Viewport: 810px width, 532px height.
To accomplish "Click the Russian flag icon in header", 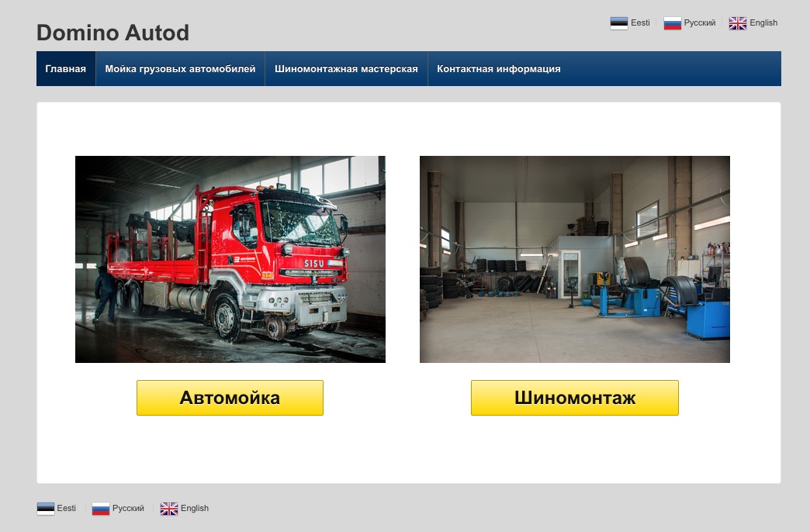I will tap(672, 23).
